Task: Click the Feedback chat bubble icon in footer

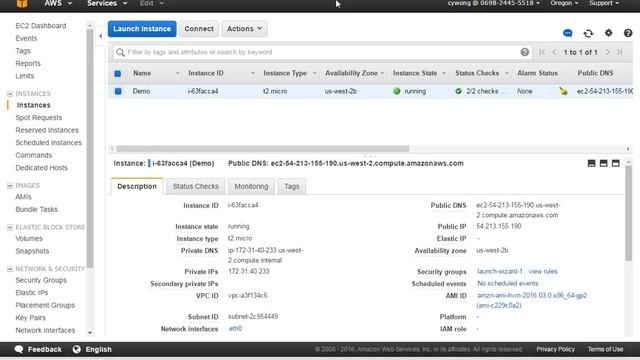Action: coord(19,349)
